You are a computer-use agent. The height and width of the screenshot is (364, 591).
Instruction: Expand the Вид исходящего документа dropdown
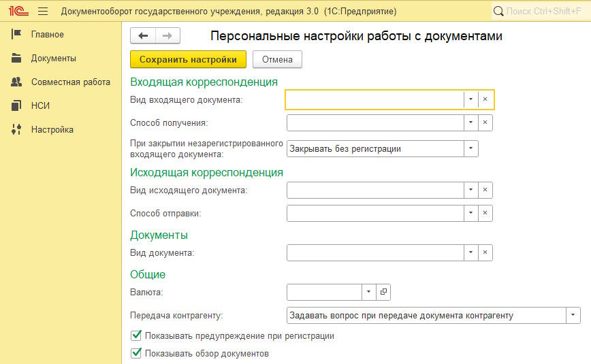pos(470,190)
